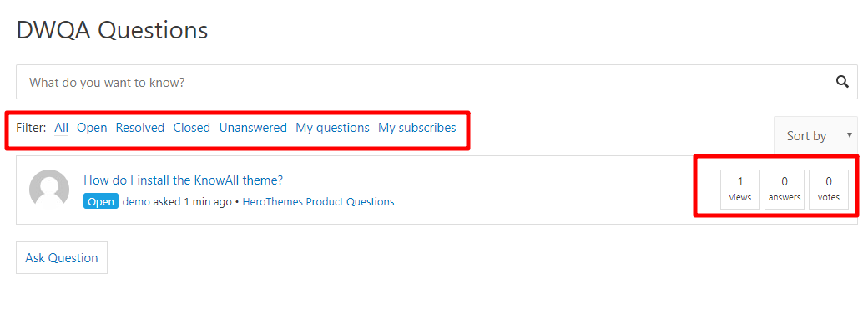Open the KnowAll theme install question
868x309 pixels.
184,180
